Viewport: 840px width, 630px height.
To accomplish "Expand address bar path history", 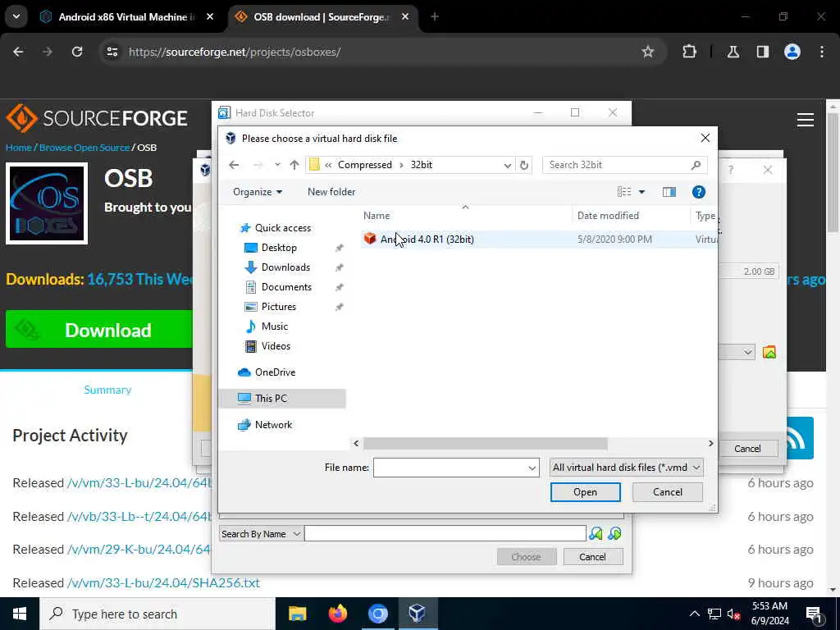I will (507, 165).
